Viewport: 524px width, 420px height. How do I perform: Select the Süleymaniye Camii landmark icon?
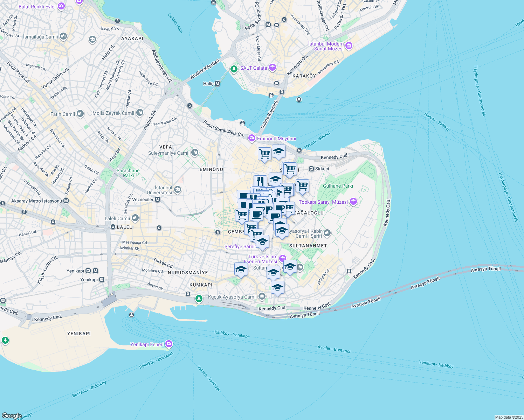195,153
